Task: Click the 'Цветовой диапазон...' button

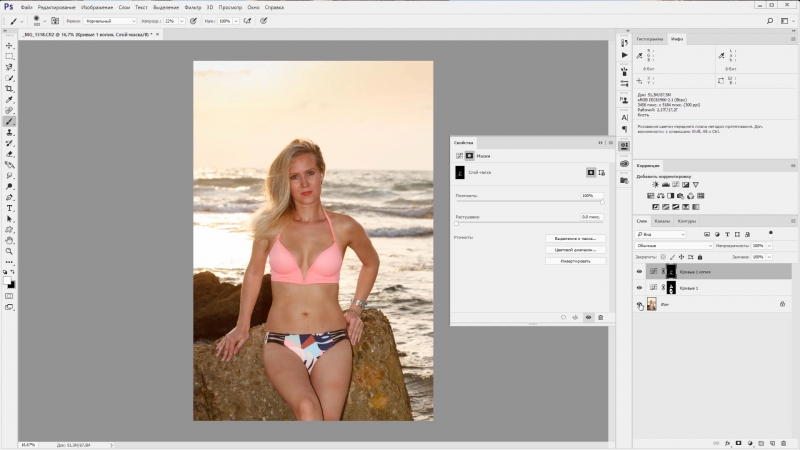Action: pos(576,250)
